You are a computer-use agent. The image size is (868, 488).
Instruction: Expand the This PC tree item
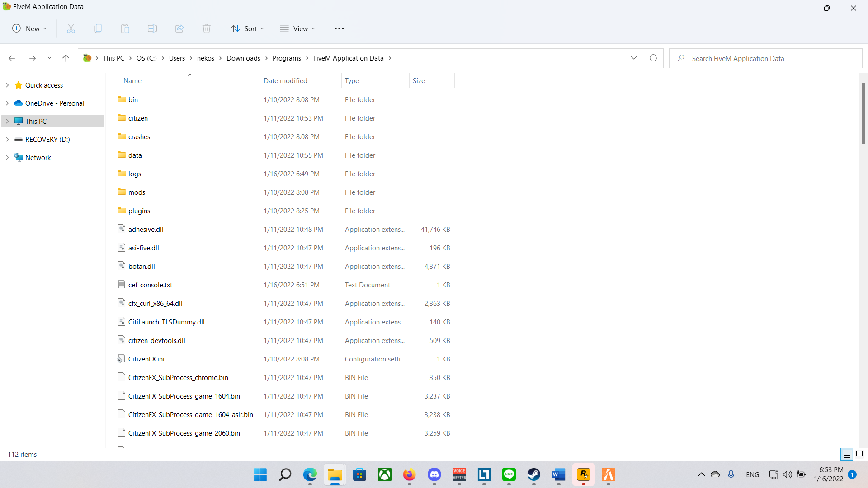click(x=7, y=121)
